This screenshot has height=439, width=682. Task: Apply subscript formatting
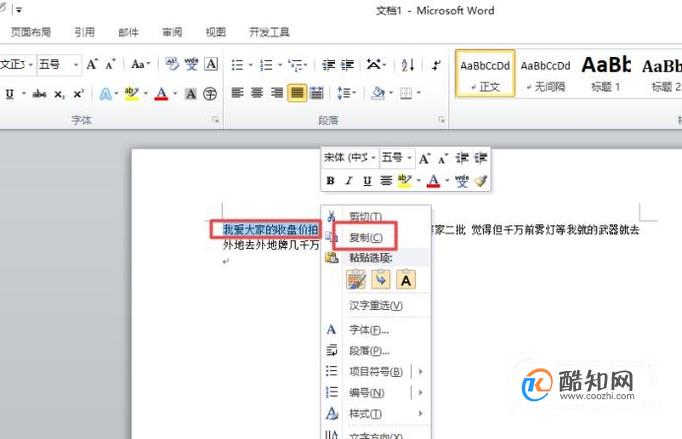[59, 94]
